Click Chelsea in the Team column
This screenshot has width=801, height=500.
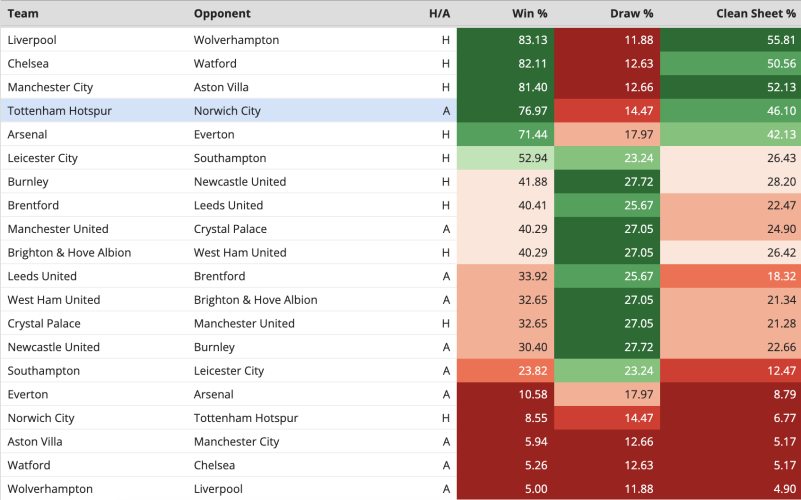(28, 63)
